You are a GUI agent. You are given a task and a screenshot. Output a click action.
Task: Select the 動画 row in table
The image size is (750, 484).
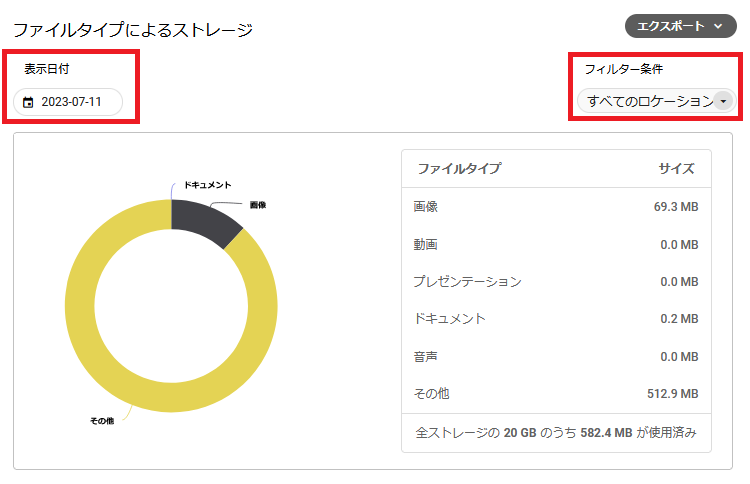click(x=555, y=244)
